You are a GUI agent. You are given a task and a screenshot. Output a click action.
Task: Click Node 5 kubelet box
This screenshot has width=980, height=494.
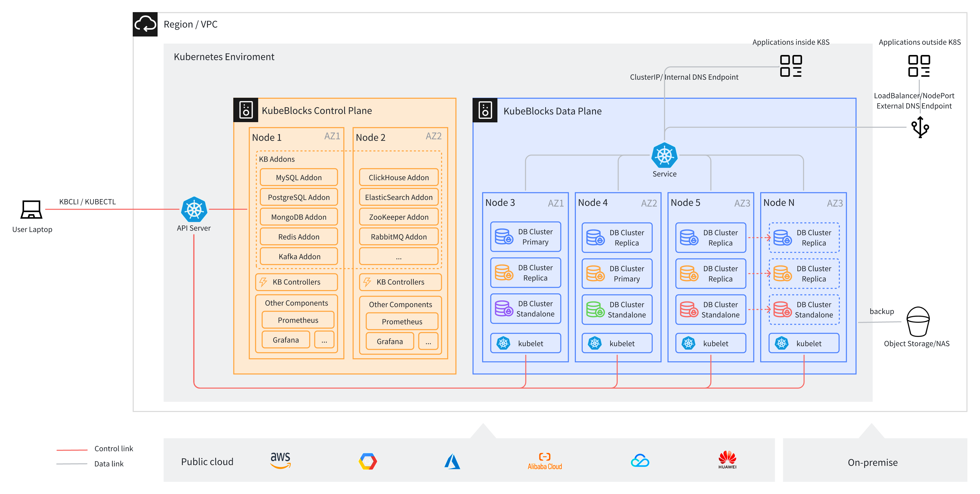(710, 343)
